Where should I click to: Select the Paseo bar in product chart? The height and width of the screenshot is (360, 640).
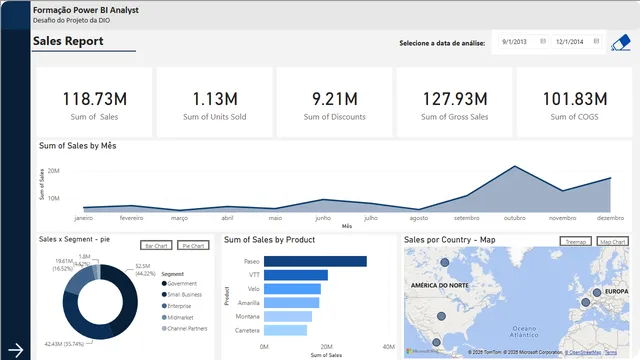(315, 261)
